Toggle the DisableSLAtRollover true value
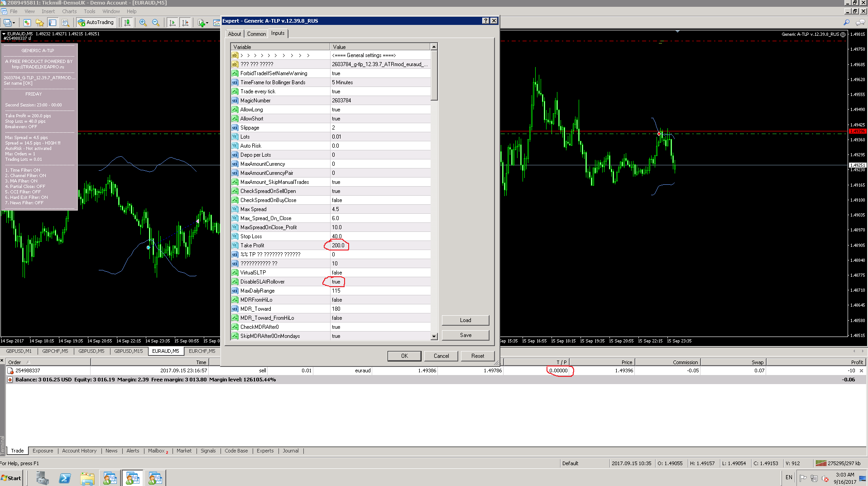The image size is (868, 486). coord(336,282)
